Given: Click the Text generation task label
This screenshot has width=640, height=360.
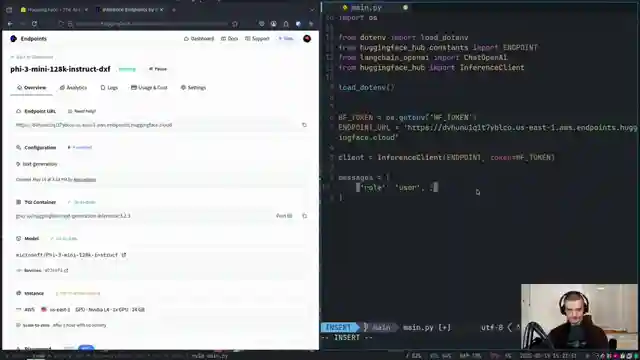Looking at the screenshot, I should coord(37,164).
